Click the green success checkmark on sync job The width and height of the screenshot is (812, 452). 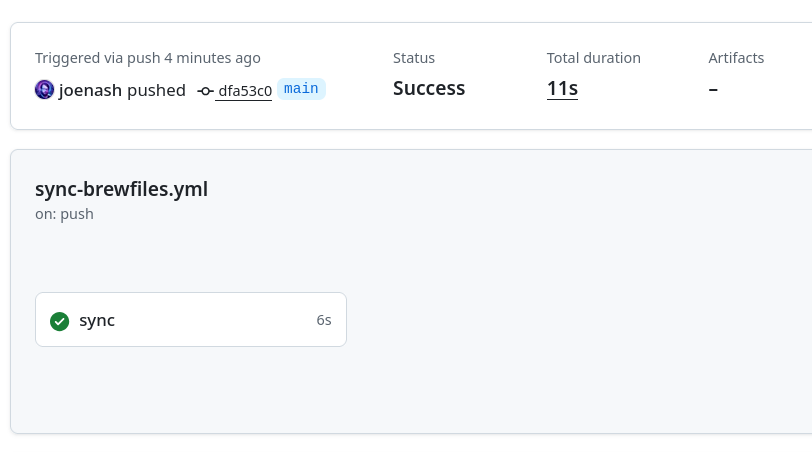[59, 321]
